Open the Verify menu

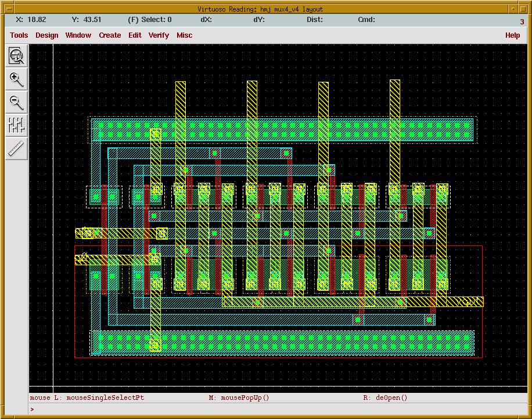159,35
